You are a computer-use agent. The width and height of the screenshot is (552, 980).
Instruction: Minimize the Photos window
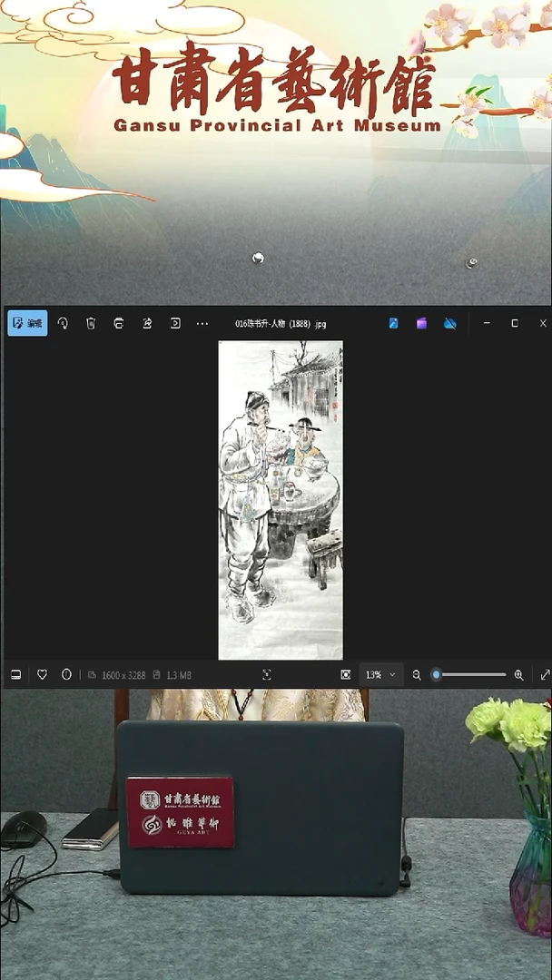coord(487,323)
